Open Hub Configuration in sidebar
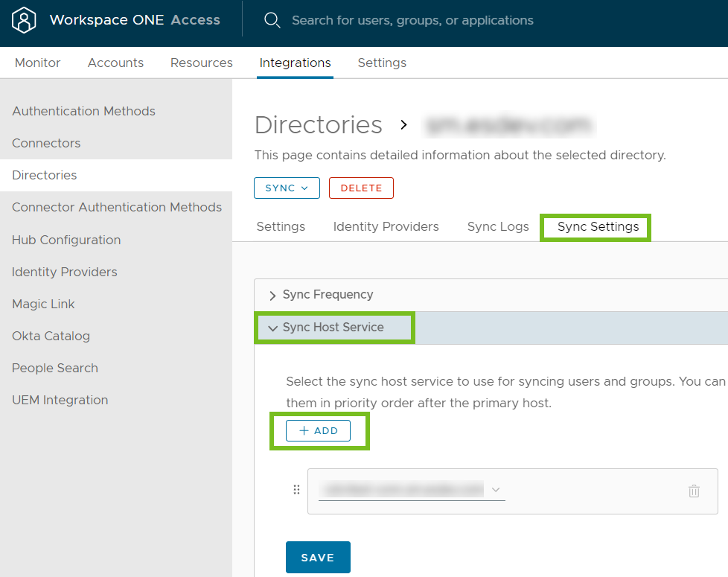This screenshot has height=577, width=728. (x=66, y=240)
